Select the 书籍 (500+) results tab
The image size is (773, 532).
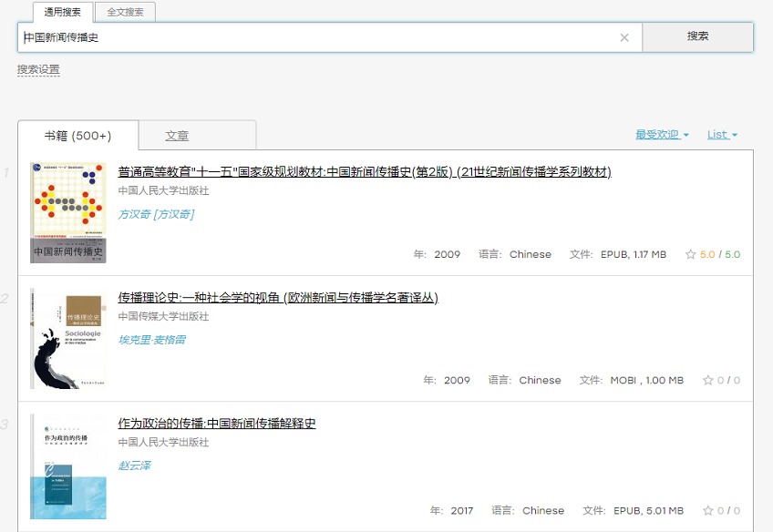pos(78,136)
